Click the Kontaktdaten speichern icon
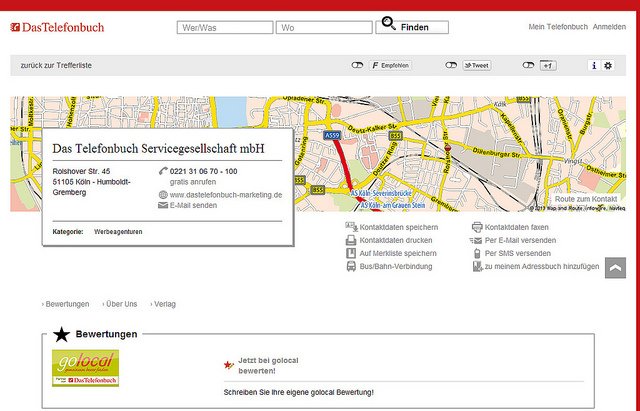This screenshot has width=640, height=411. (351, 227)
